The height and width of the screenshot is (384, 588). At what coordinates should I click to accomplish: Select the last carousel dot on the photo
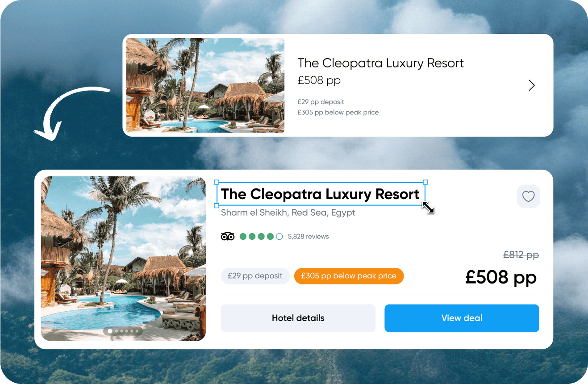point(137,331)
